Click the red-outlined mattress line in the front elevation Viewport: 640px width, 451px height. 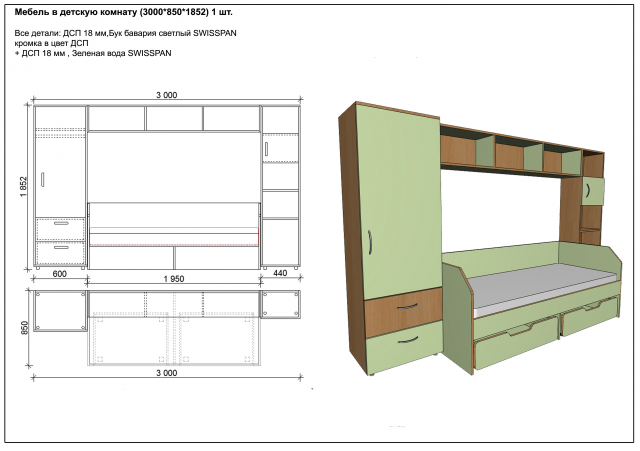coord(174,236)
